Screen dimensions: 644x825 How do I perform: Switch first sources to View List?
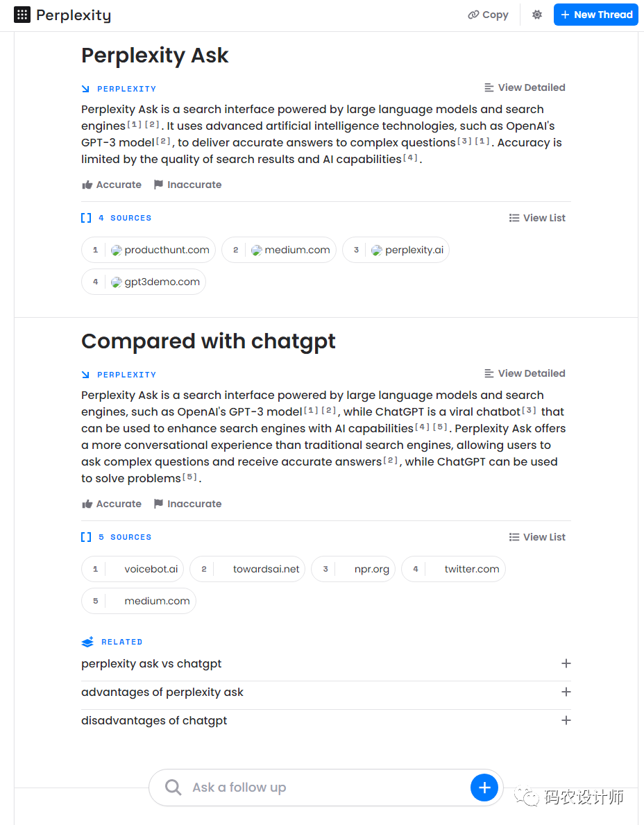coord(537,218)
